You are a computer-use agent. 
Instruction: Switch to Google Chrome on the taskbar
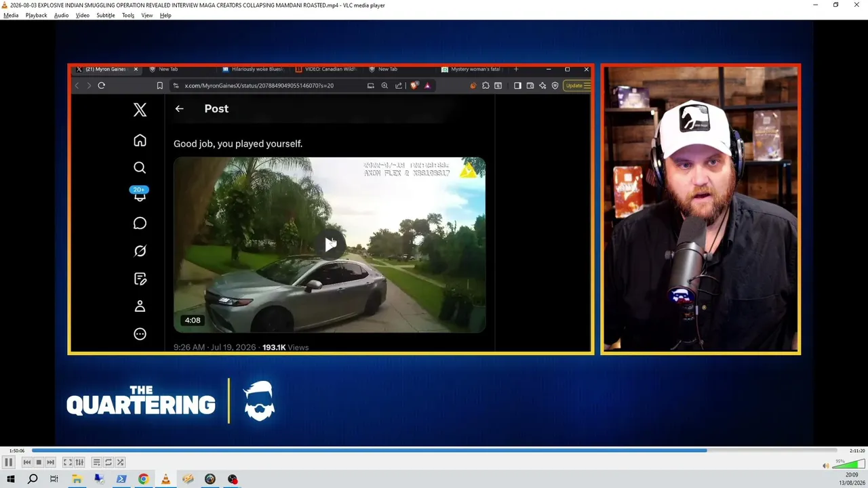pyautogui.click(x=144, y=479)
